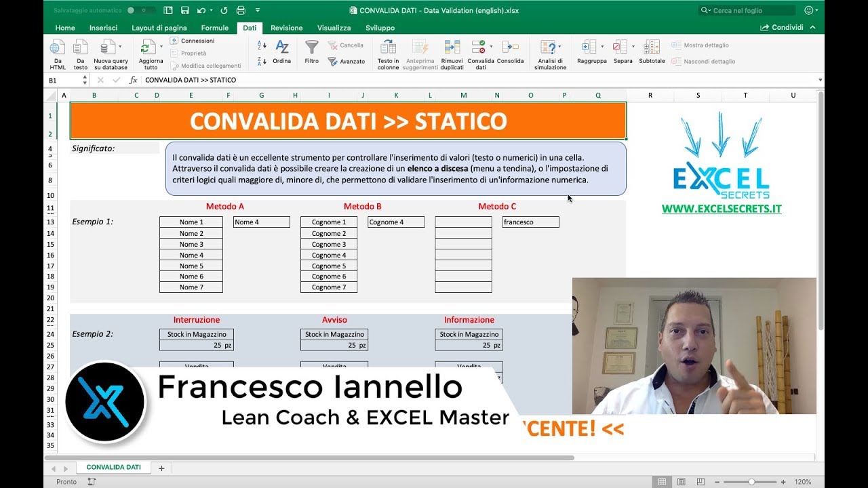The height and width of the screenshot is (488, 868).
Task: Expand the Raggruppa dropdown arrow
Action: (x=602, y=47)
